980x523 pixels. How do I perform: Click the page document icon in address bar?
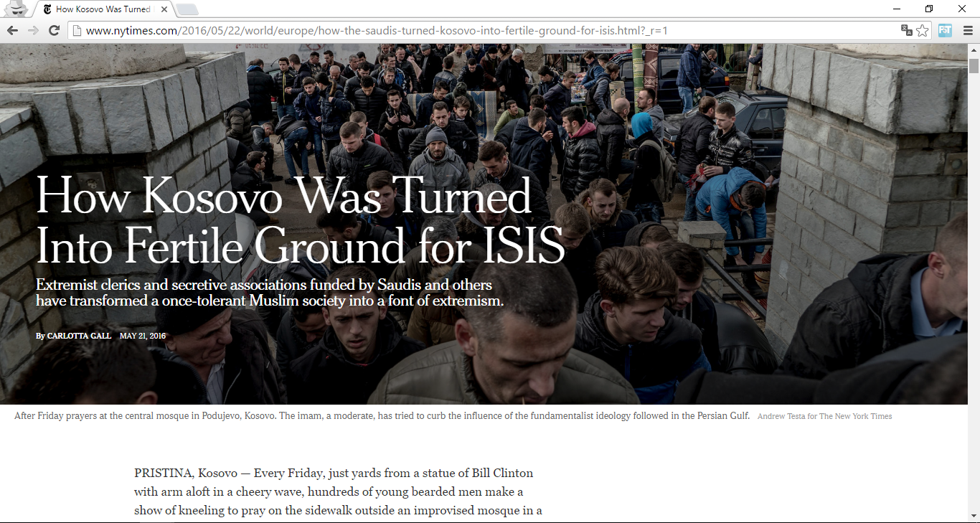77,30
